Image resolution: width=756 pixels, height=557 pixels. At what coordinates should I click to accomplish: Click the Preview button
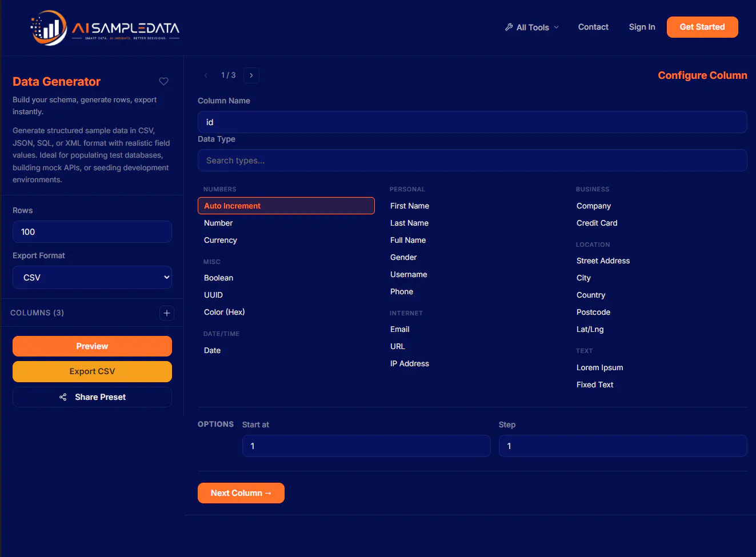(x=92, y=346)
